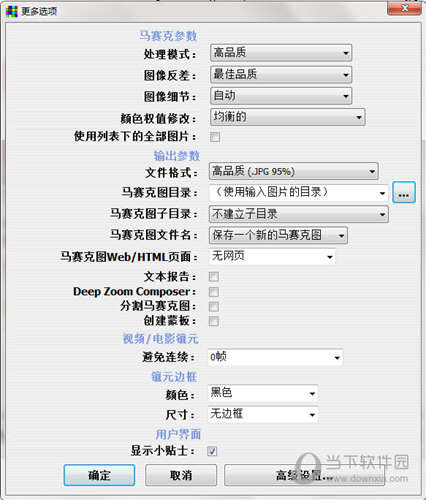Image resolution: width=426 pixels, height=500 pixels.
Task: Click the 图像反差 label
Action: click(170, 75)
